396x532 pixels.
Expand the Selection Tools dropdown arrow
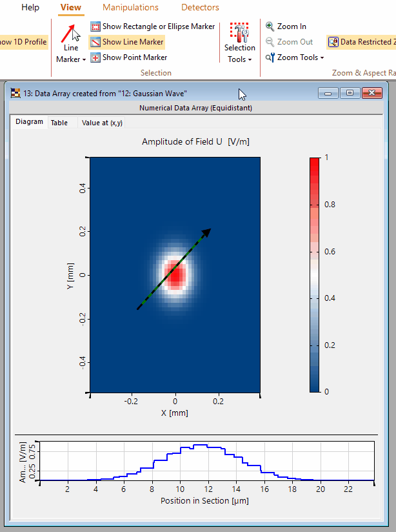(x=250, y=59)
